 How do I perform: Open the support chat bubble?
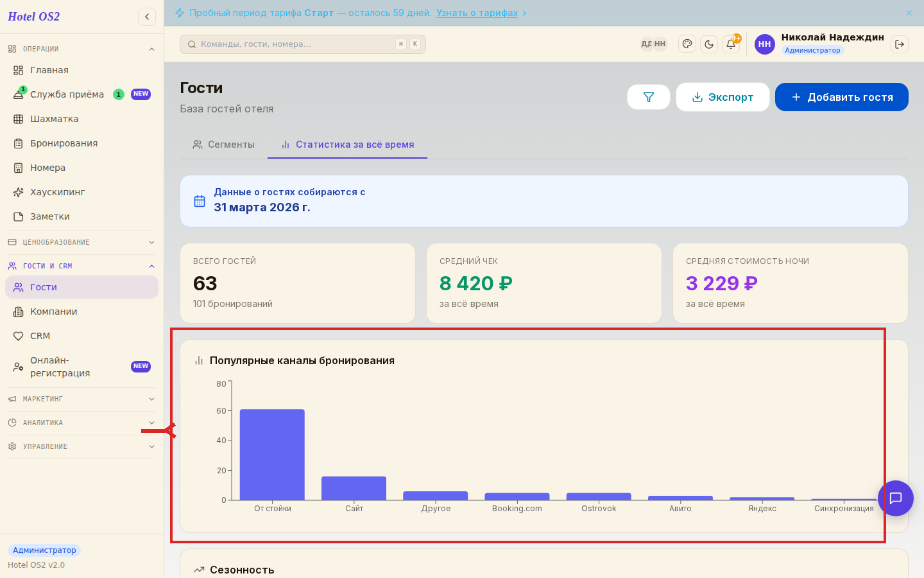pos(896,498)
